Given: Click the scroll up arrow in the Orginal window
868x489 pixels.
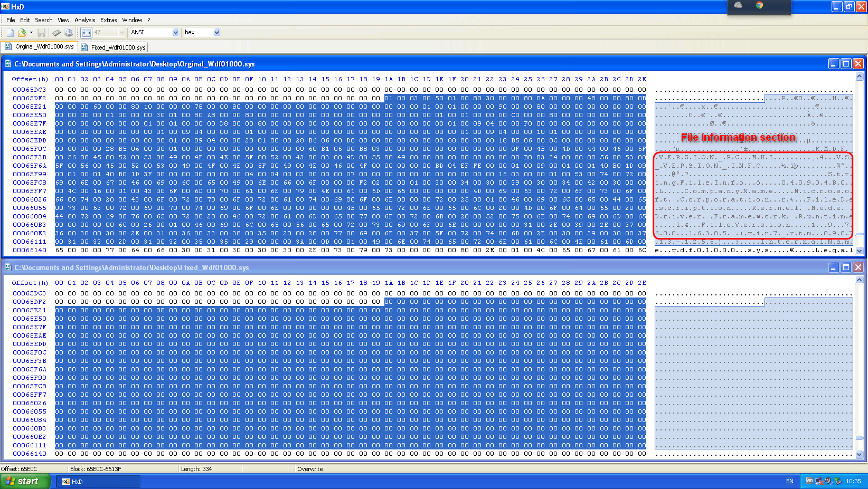Looking at the screenshot, I should pyautogui.click(x=859, y=76).
